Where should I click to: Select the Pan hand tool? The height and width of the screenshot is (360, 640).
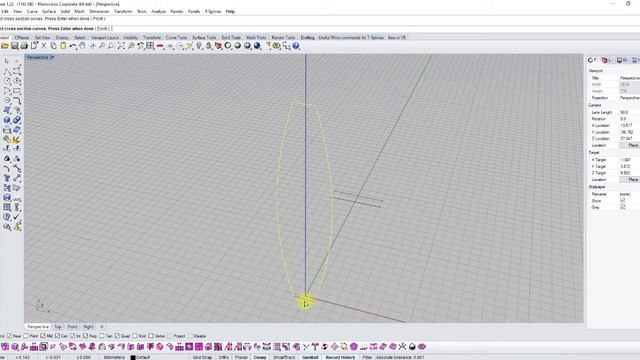pos(82,46)
